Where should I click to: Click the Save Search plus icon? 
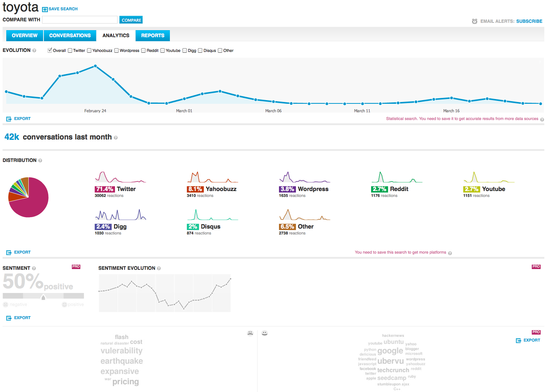pyautogui.click(x=45, y=9)
